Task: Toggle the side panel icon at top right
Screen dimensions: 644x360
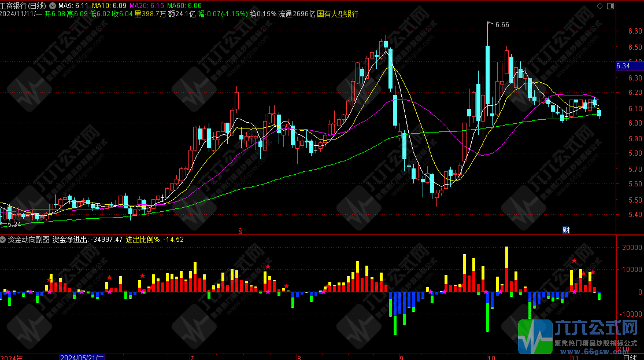Action: coord(610,6)
